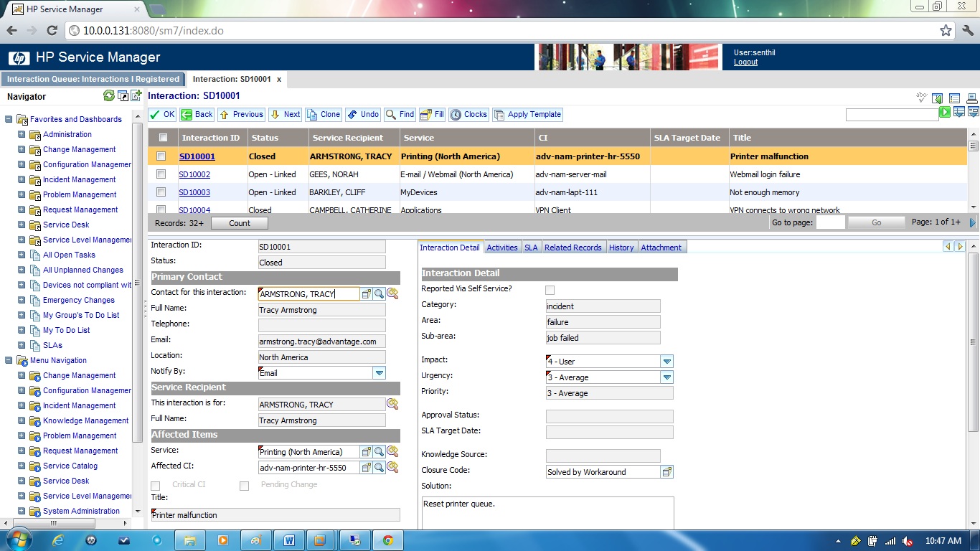Open the Notify By dropdown
Screen dimensions: 980x551
pyautogui.click(x=380, y=372)
